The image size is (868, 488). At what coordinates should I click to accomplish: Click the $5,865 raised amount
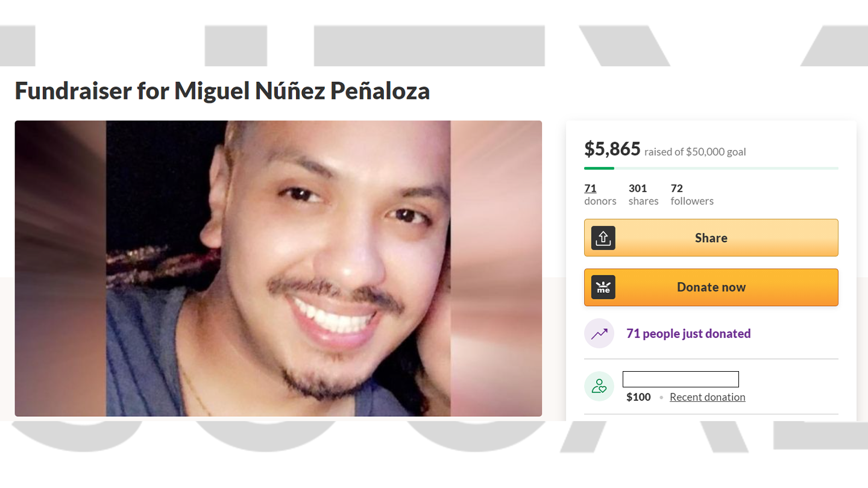612,149
